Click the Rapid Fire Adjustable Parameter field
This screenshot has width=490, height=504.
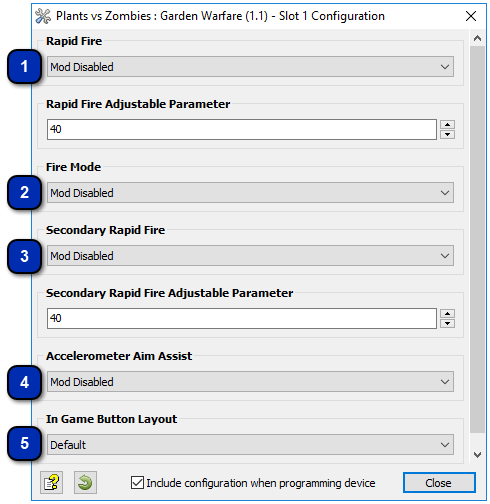(x=242, y=129)
